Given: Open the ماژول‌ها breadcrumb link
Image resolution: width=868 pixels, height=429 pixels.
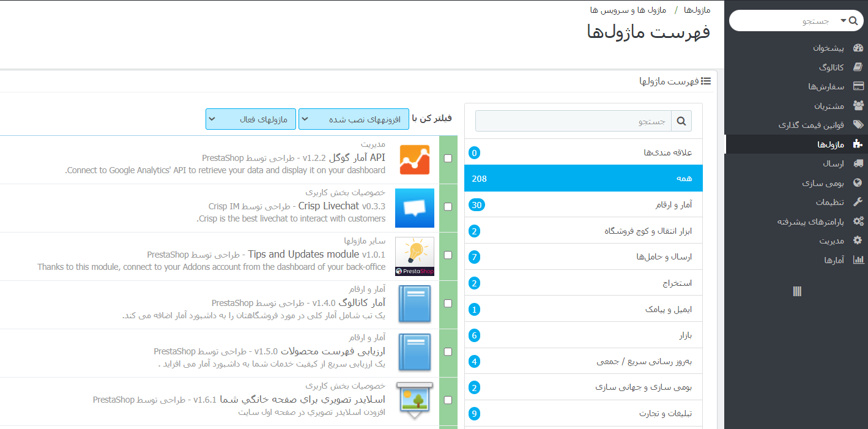Looking at the screenshot, I should (x=697, y=10).
